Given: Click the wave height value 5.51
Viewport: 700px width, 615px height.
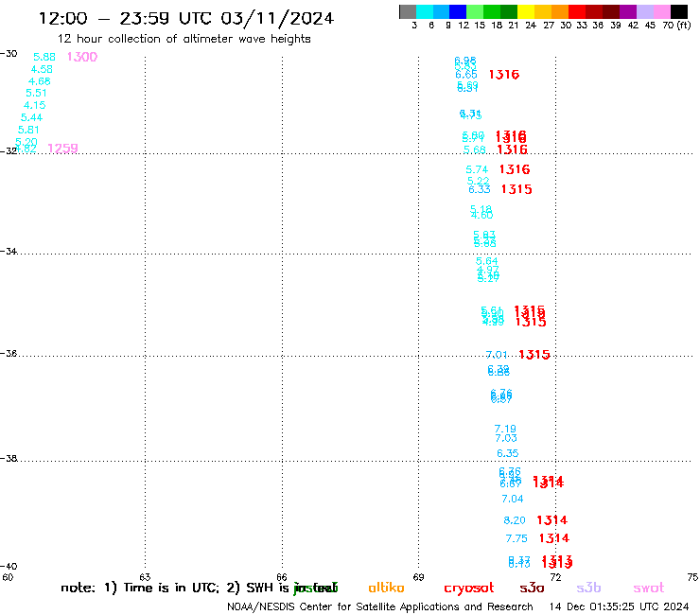Looking at the screenshot, I should (x=36, y=93).
